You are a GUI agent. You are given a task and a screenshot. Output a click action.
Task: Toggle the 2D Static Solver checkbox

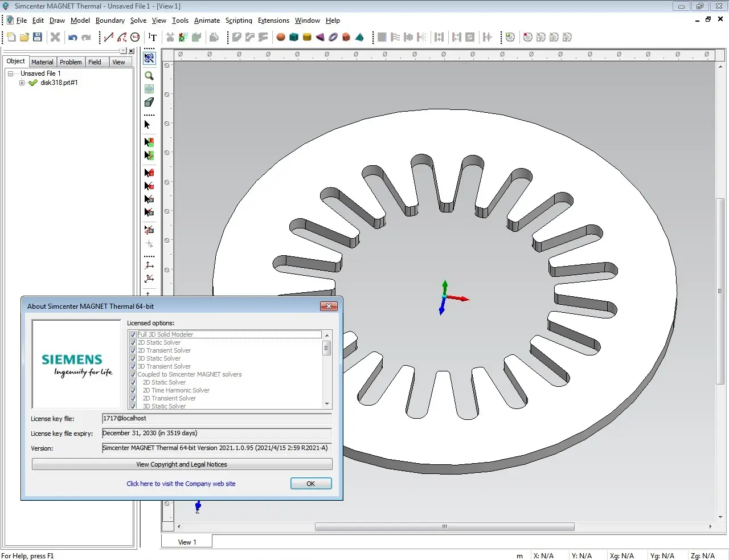[133, 342]
